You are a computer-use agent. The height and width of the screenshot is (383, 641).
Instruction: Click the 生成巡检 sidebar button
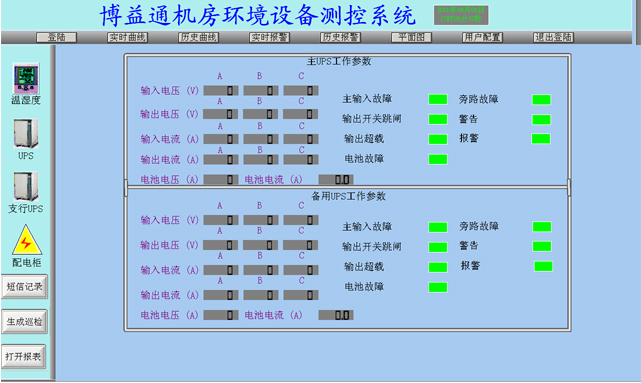click(25, 322)
